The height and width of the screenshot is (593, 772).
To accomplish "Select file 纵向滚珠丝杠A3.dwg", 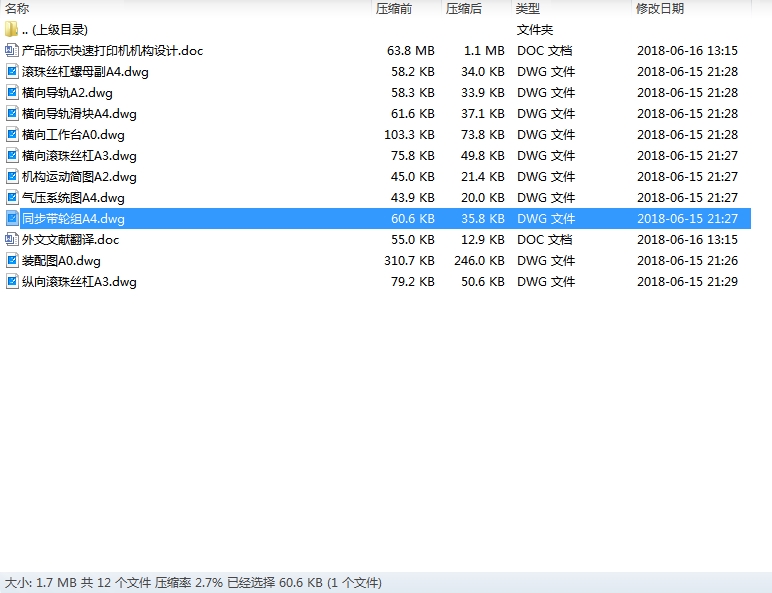I will (x=79, y=282).
